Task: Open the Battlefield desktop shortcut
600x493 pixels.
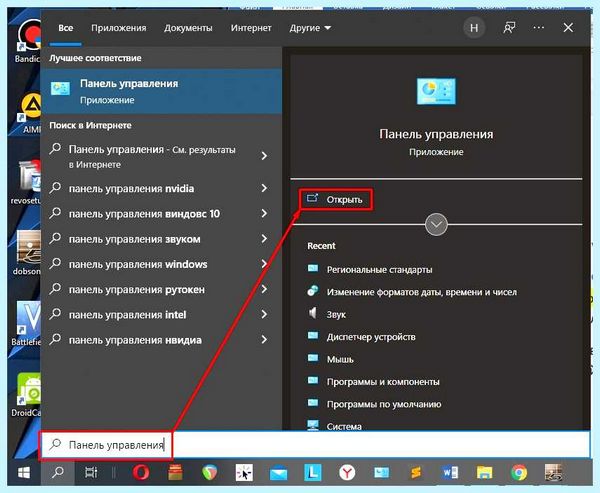Action: [x=26, y=323]
